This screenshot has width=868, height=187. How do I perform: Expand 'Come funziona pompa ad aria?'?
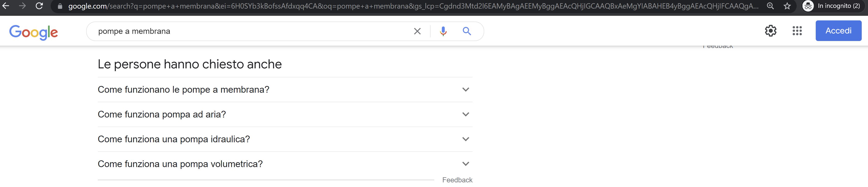click(466, 114)
